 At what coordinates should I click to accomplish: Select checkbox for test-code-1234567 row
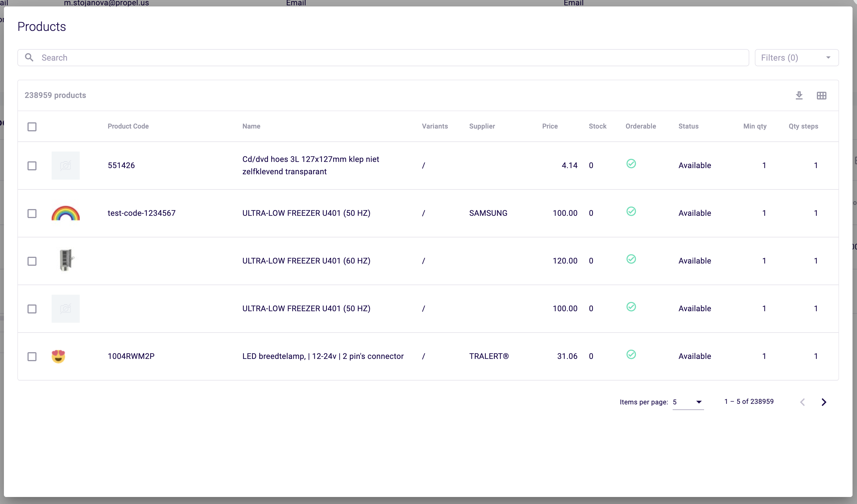(32, 214)
